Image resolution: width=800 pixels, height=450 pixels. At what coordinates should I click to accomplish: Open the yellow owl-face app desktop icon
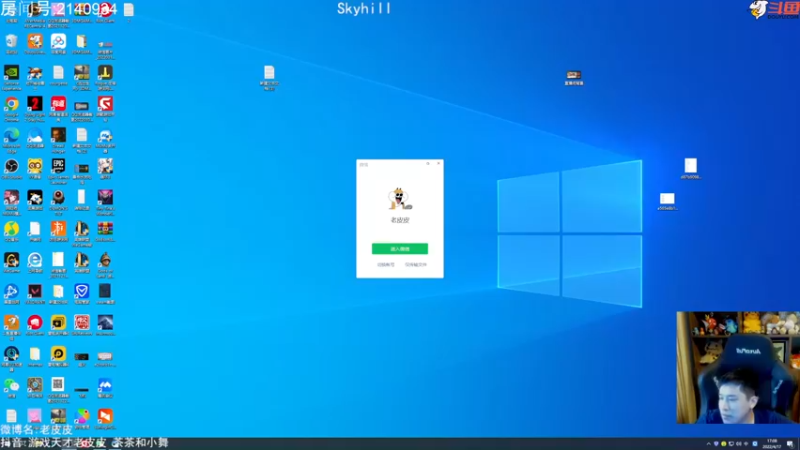coord(35,167)
